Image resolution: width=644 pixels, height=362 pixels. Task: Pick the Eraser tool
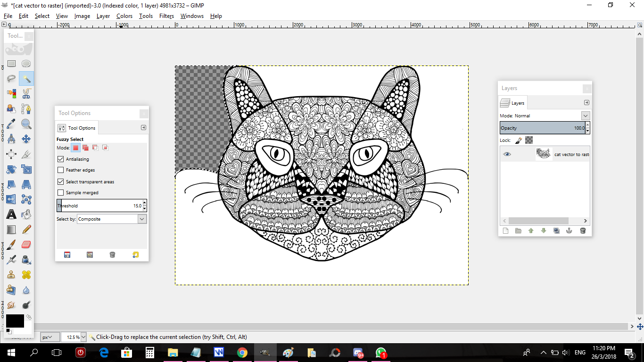click(x=26, y=244)
